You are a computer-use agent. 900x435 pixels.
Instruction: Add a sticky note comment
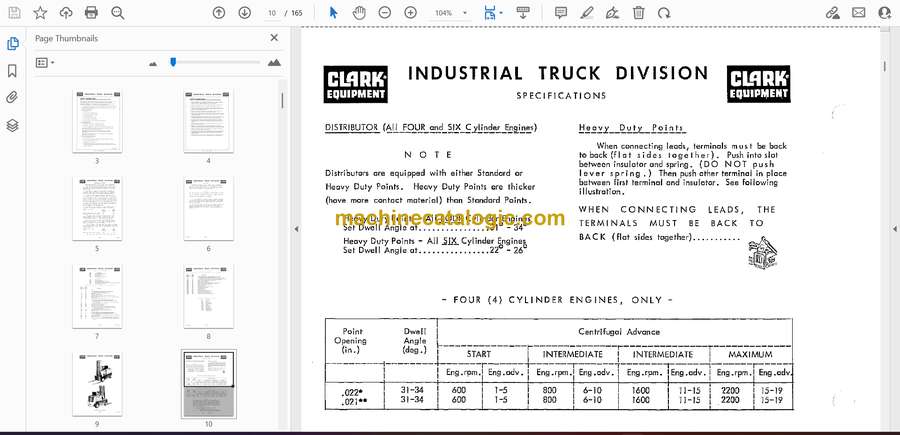click(561, 13)
